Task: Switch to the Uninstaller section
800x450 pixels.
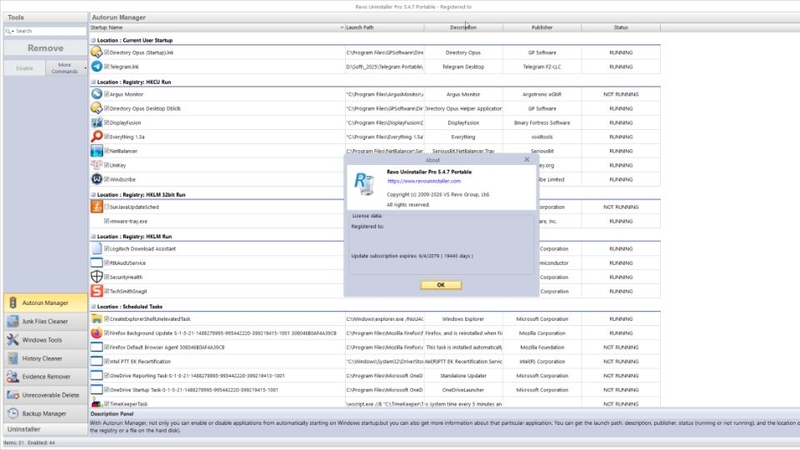Action: click(x=45, y=429)
